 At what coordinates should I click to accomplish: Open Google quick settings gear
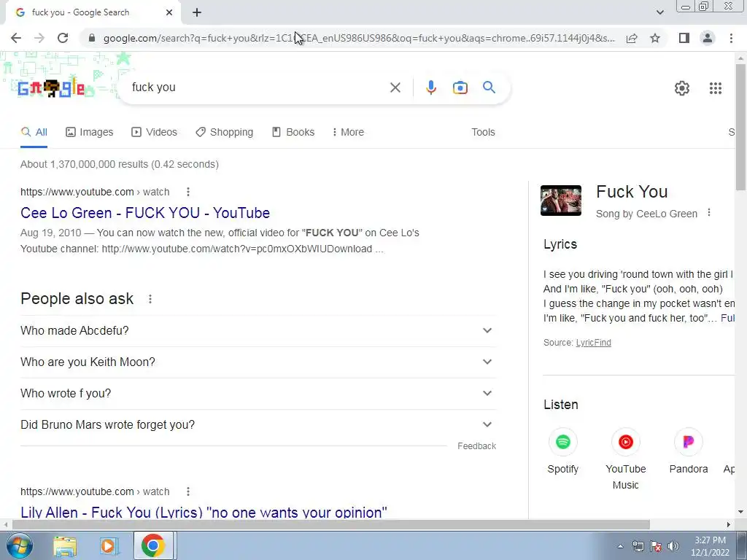682,88
